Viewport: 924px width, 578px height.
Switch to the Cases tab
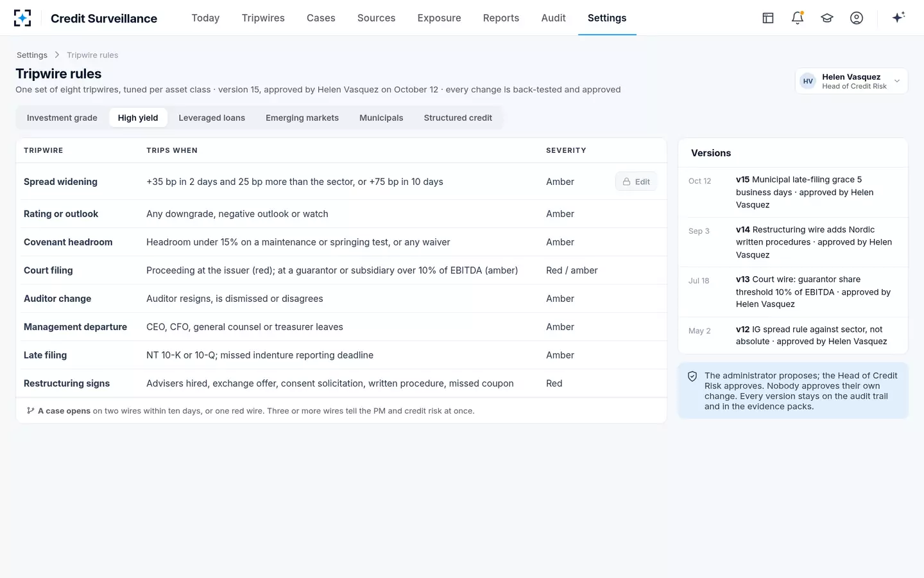321,18
